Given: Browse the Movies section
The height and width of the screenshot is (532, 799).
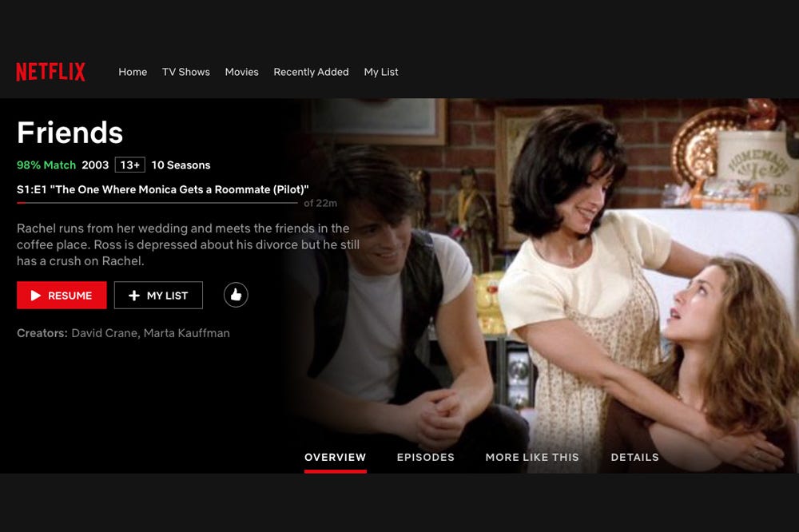Looking at the screenshot, I should (241, 72).
